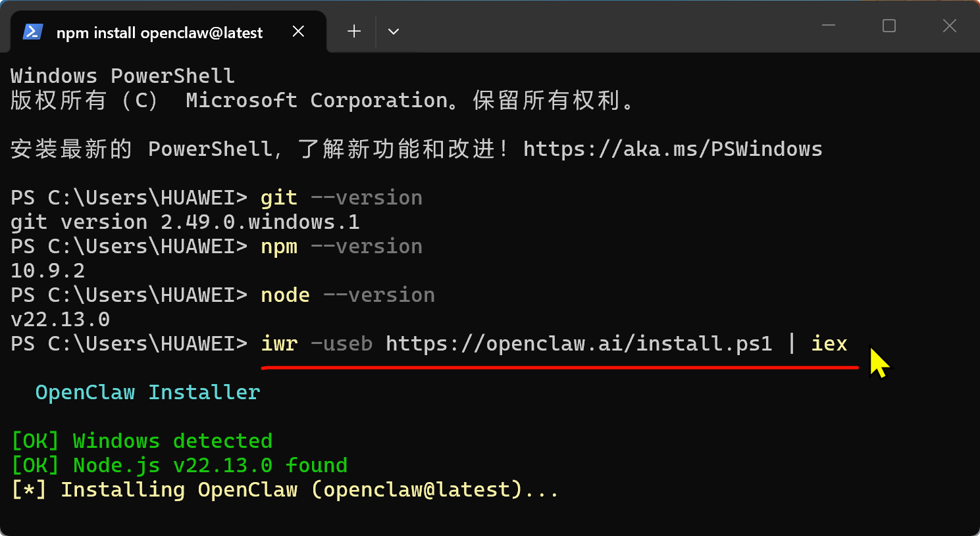Close the npm install openclaw@latest tab
Screen dimensions: 980x536
click(298, 32)
